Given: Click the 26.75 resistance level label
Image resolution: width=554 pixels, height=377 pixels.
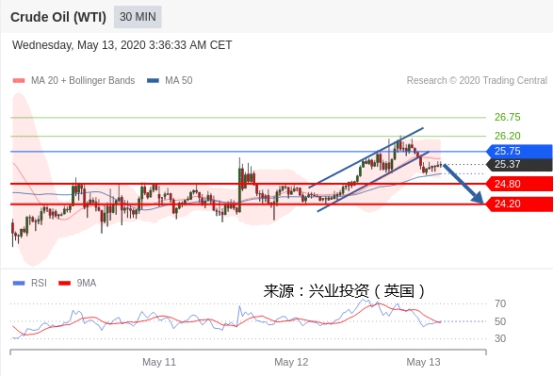Looking at the screenshot, I should point(507,117).
